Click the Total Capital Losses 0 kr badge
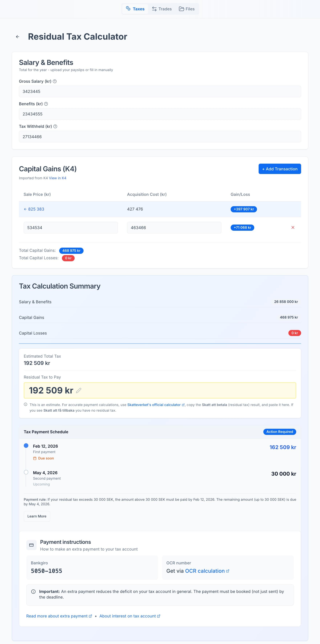 pos(68,258)
